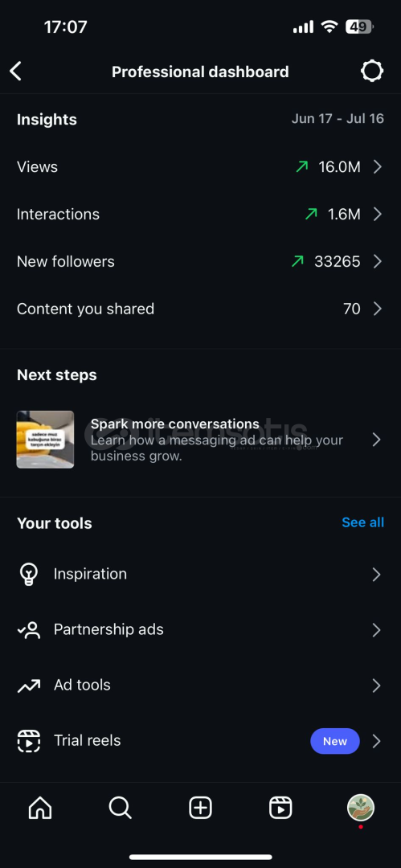The height and width of the screenshot is (868, 401).
Task: Open the Reels tab icon
Action: [x=280, y=809]
